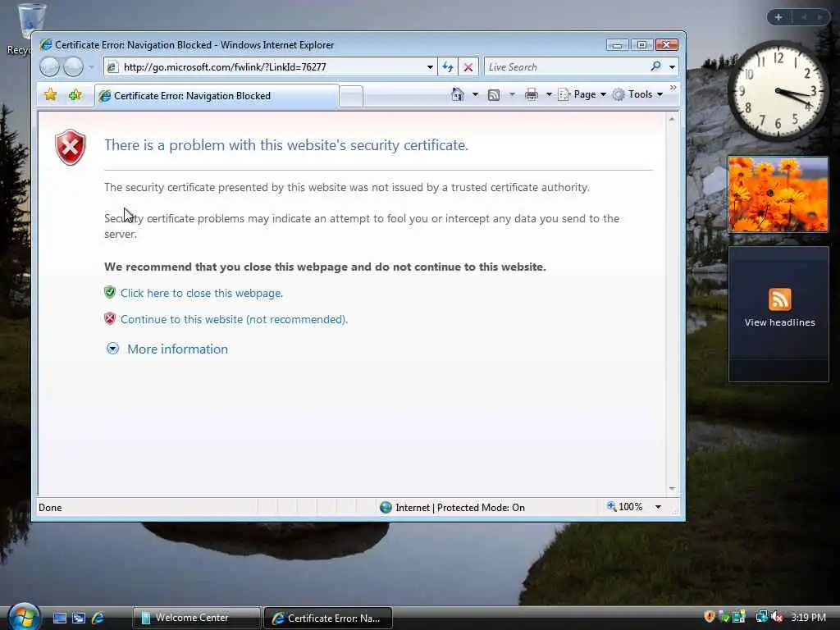840x630 pixels.
Task: Click the sidebar clock gadget
Action: [x=778, y=91]
